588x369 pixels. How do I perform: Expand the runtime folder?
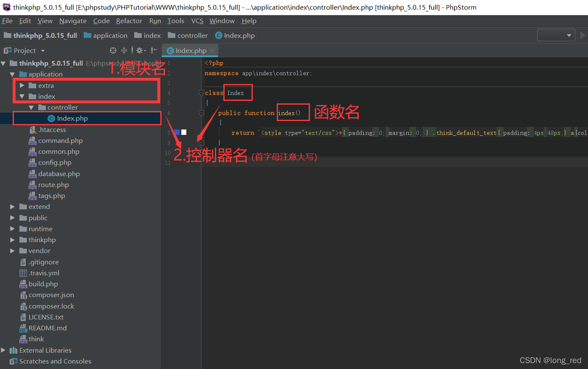tap(12, 229)
